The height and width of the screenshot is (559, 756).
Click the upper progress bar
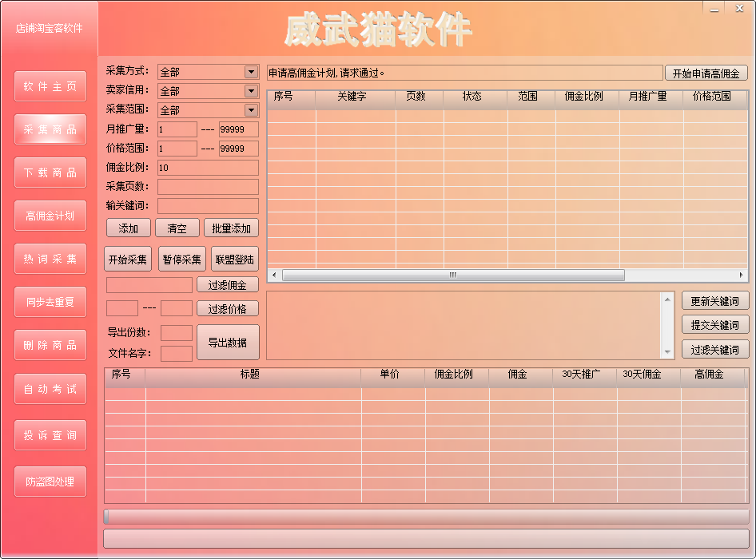426,517
